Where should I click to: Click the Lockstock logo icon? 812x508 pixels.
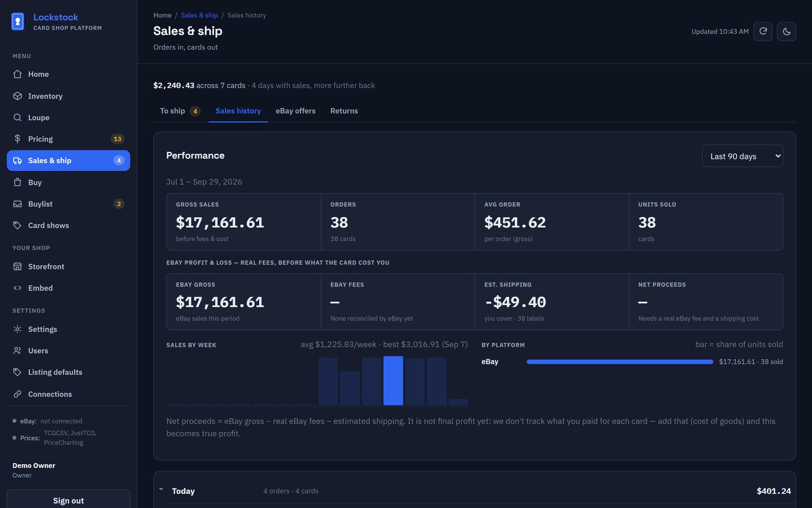click(18, 21)
